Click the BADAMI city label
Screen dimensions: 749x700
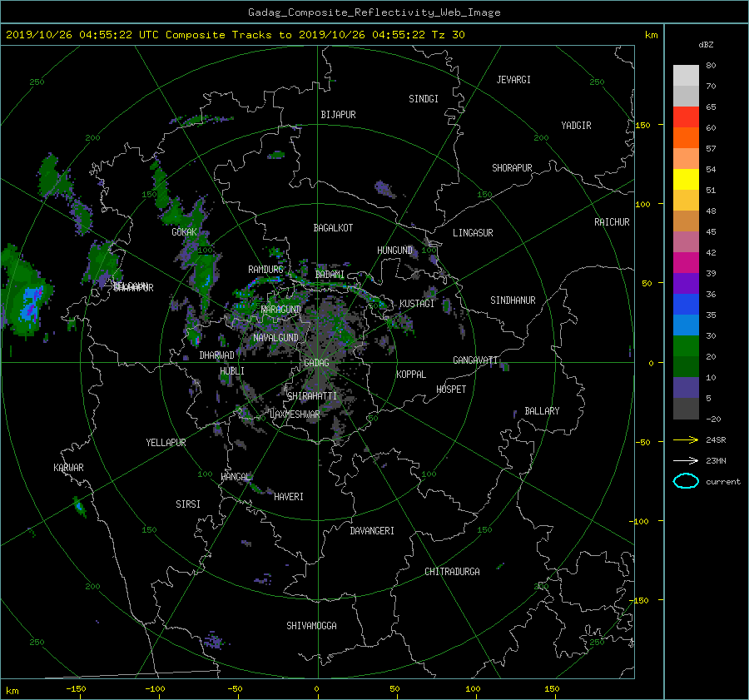pos(330,275)
